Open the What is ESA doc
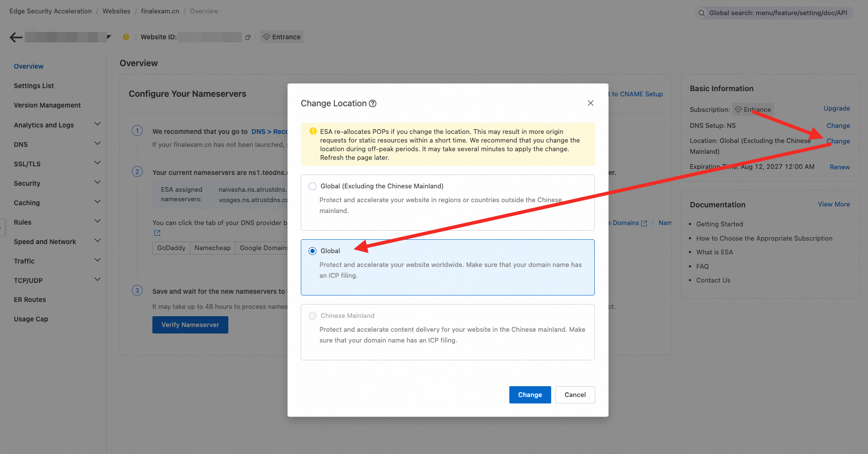868x454 pixels. click(x=714, y=252)
